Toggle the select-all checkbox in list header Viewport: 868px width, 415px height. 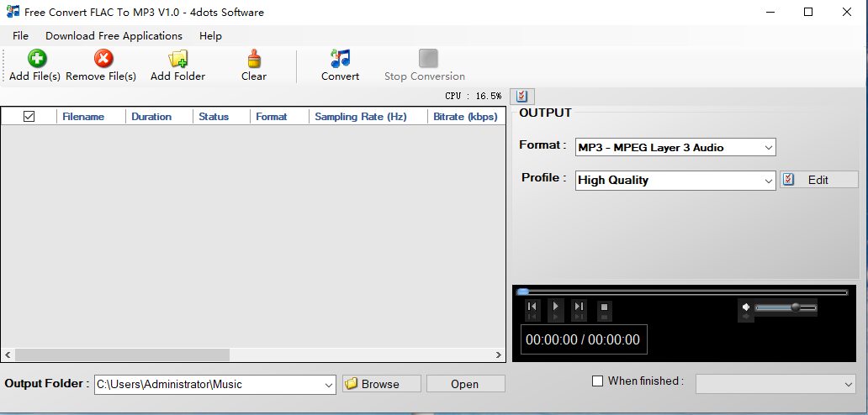[x=29, y=116]
